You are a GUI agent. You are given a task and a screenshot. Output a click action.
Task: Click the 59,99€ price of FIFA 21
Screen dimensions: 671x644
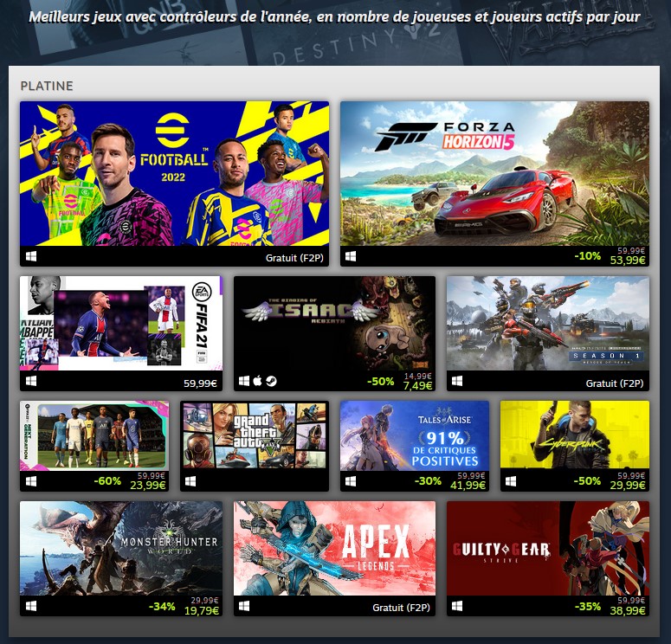pyautogui.click(x=200, y=383)
